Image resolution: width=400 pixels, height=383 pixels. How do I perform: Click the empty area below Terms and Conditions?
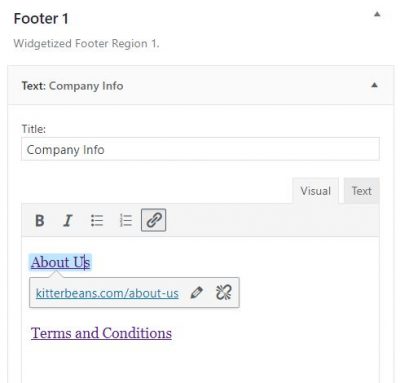(x=200, y=363)
